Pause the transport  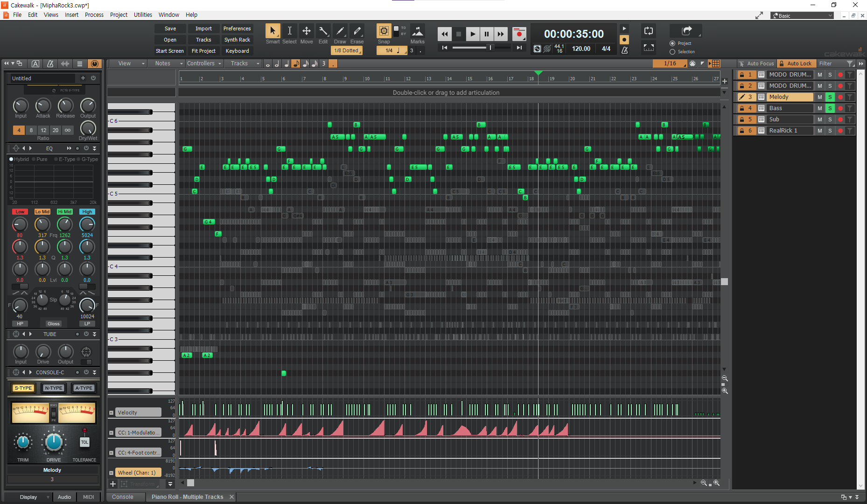tap(487, 34)
